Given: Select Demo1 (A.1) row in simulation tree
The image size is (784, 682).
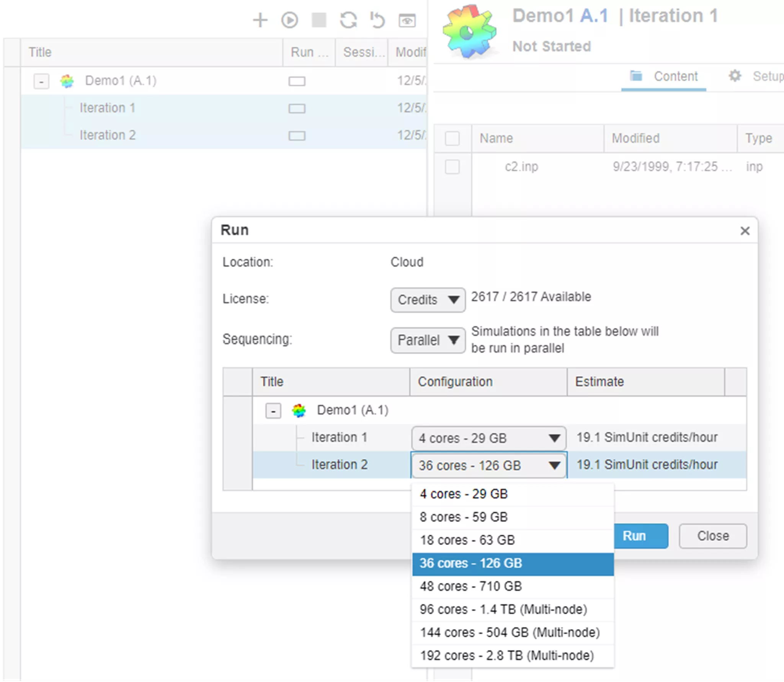Looking at the screenshot, I should (224, 81).
